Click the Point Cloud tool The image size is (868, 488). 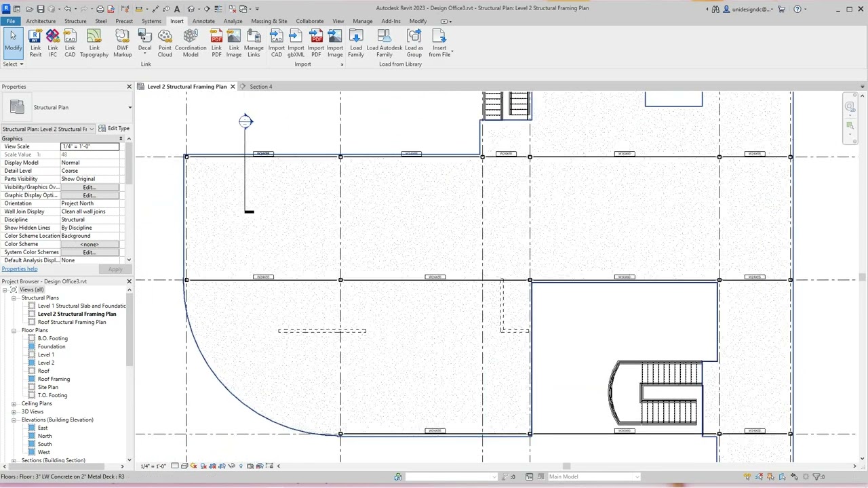click(165, 43)
